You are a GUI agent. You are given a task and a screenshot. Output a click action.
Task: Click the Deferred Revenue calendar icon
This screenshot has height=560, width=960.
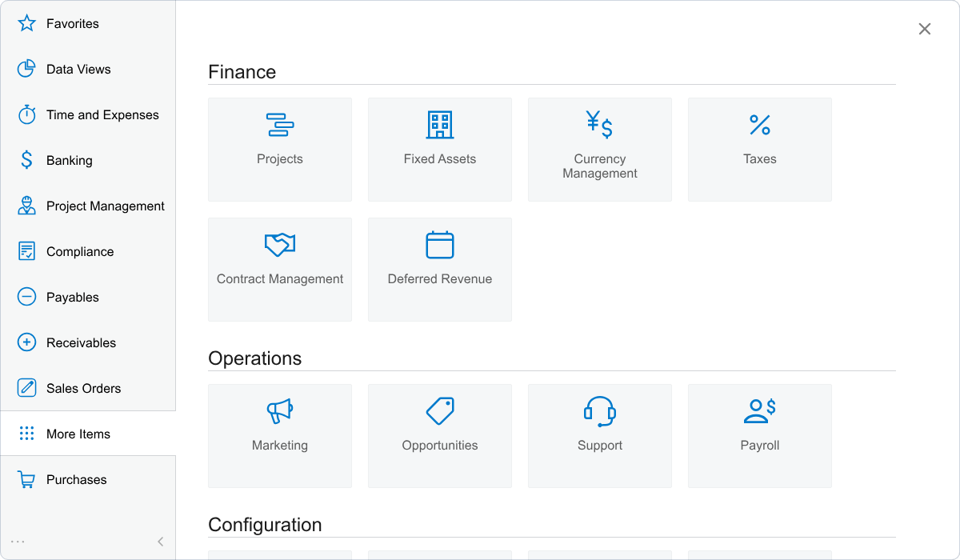coord(440,245)
